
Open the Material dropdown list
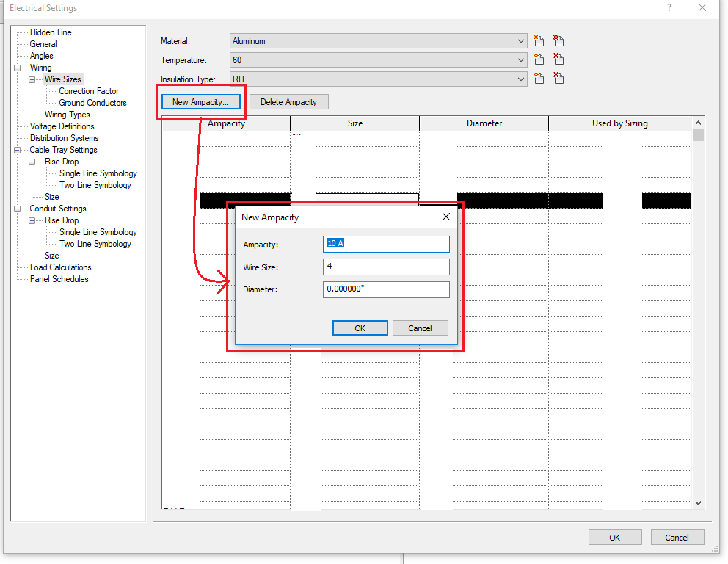(520, 40)
